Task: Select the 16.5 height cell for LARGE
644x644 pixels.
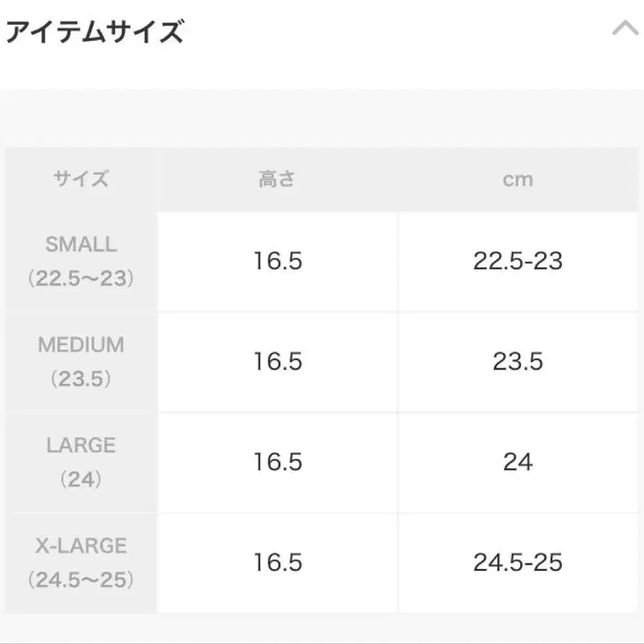Action: click(x=278, y=462)
